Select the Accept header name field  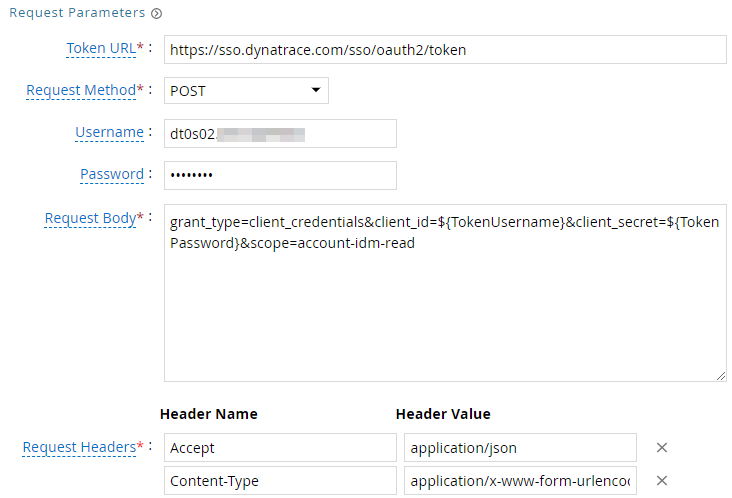coord(280,448)
